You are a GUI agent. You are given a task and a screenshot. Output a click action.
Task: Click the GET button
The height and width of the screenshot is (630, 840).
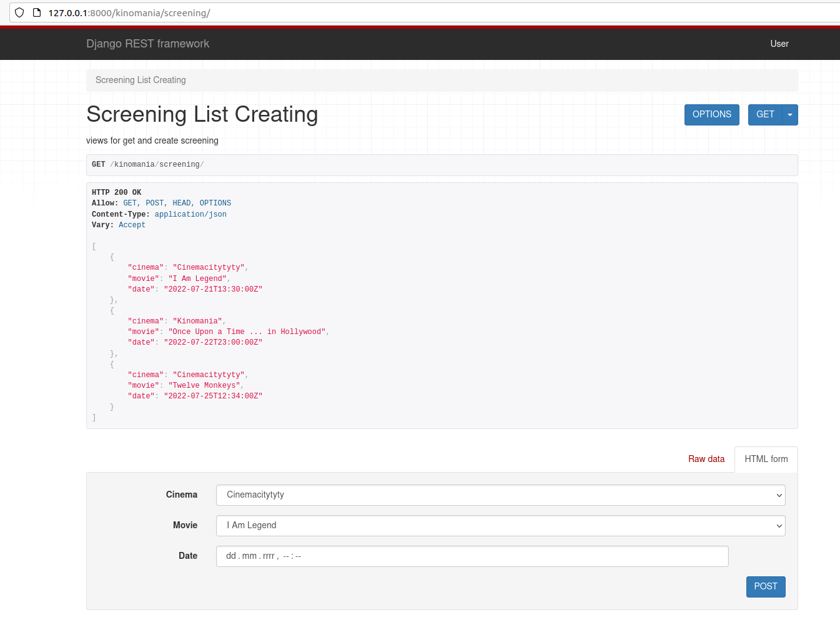click(765, 115)
